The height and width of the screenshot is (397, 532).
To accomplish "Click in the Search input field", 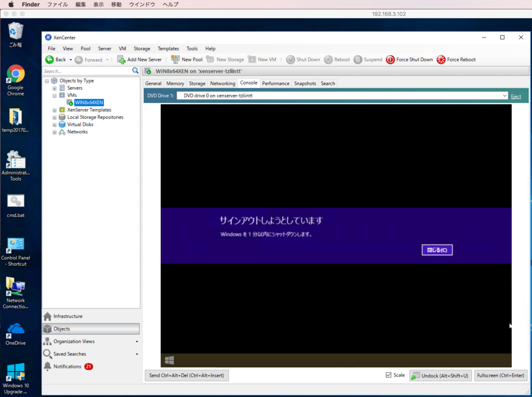I will point(87,71).
